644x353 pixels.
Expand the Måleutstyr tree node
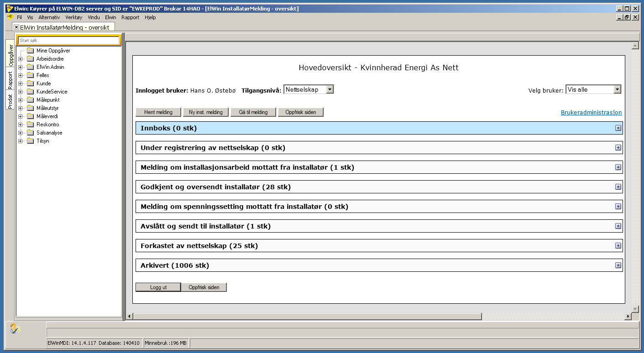(21, 108)
